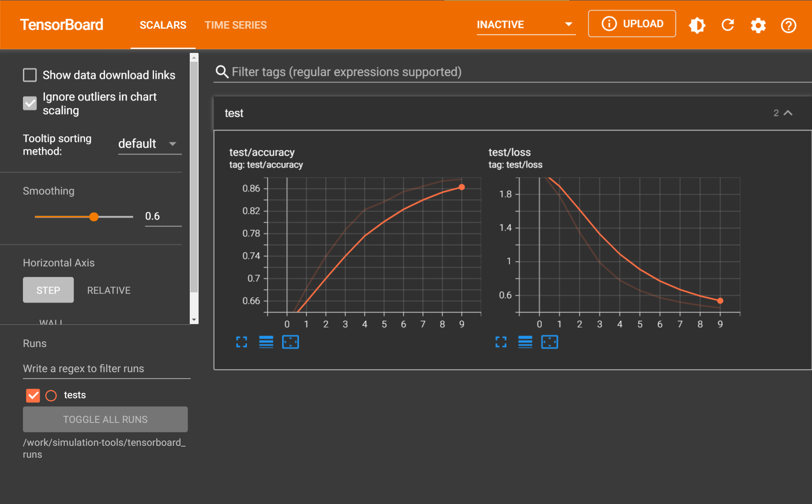
Task: Select only the tests run radio button
Action: (51, 396)
